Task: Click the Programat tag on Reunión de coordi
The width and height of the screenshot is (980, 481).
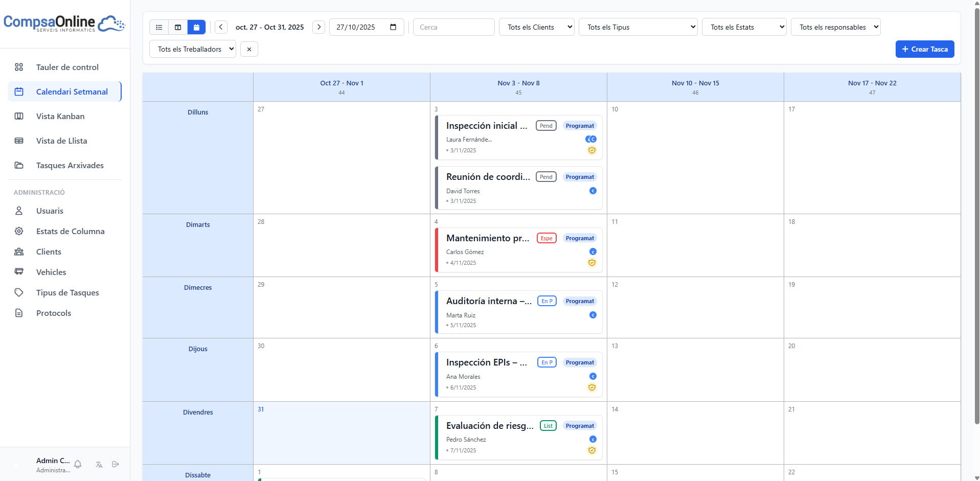Action: click(580, 177)
